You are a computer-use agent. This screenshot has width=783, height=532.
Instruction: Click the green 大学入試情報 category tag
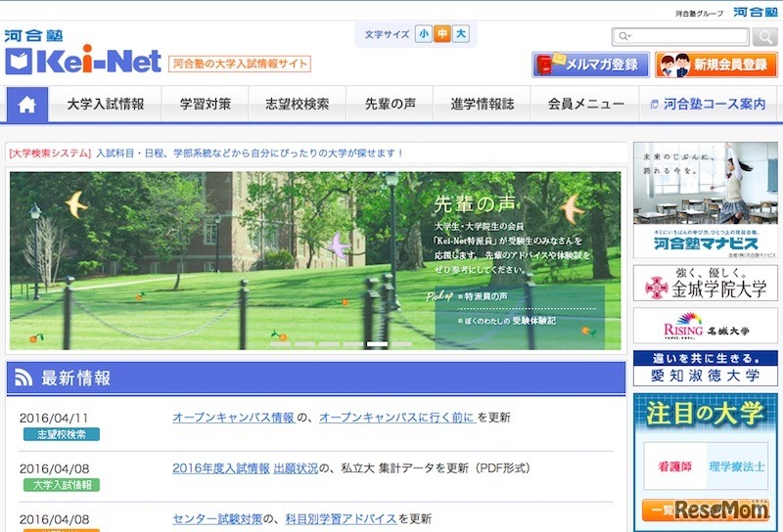[62, 485]
